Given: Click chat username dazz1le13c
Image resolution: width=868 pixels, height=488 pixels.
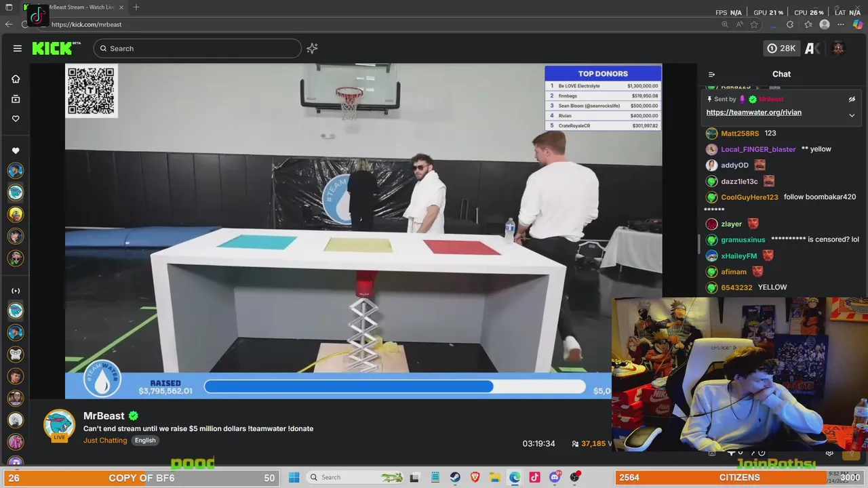Looking at the screenshot, I should coord(739,182).
